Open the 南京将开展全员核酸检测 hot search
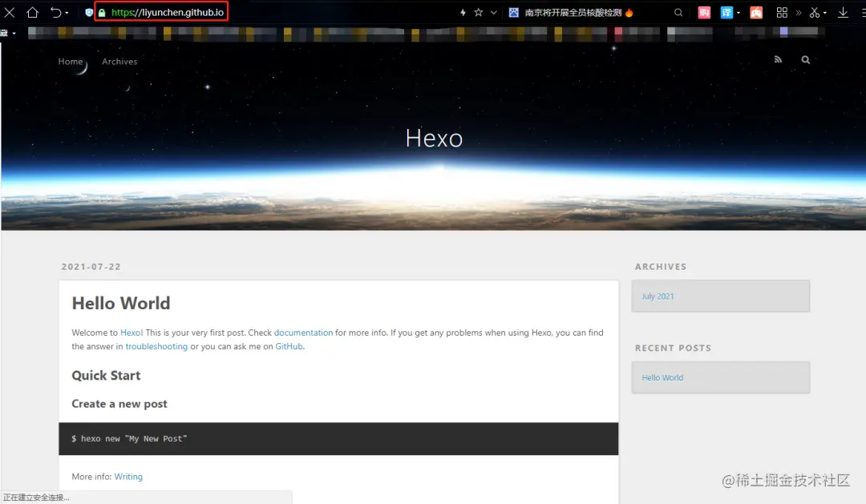This screenshot has width=866, height=504. tap(573, 12)
